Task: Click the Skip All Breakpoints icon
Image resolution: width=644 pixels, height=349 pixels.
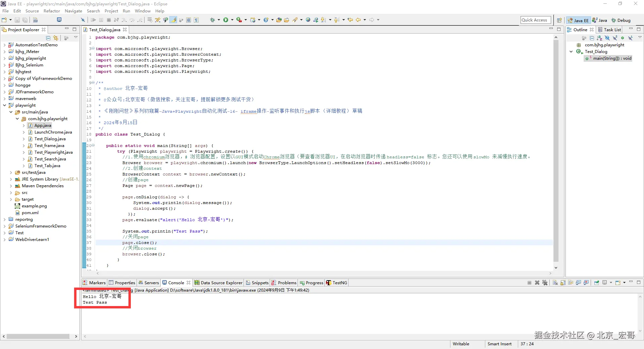Action: [83, 20]
